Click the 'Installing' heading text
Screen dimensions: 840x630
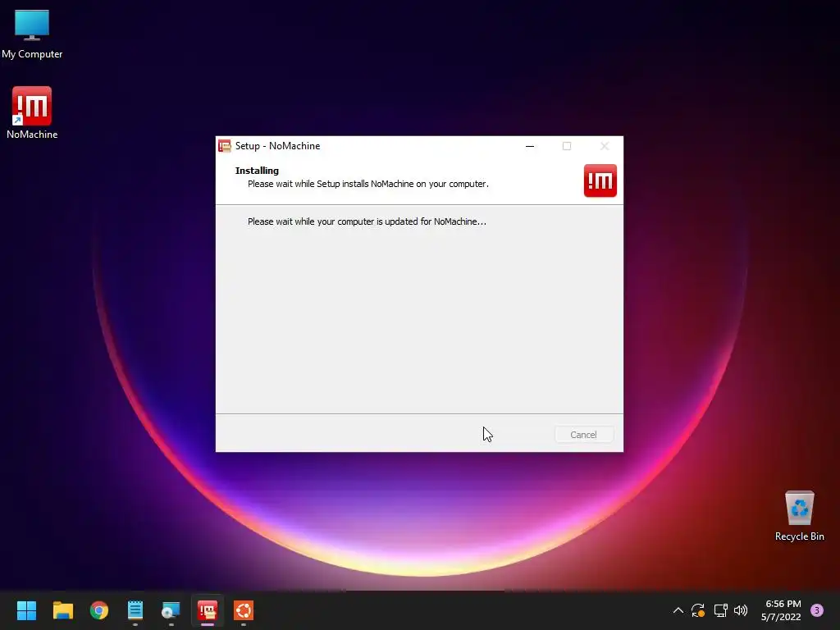257,171
